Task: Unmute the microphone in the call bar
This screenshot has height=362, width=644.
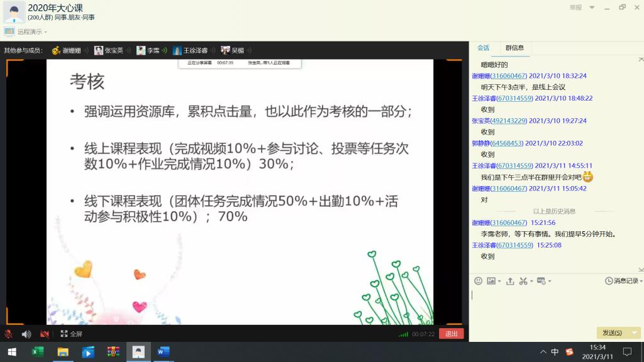Action: [9, 334]
